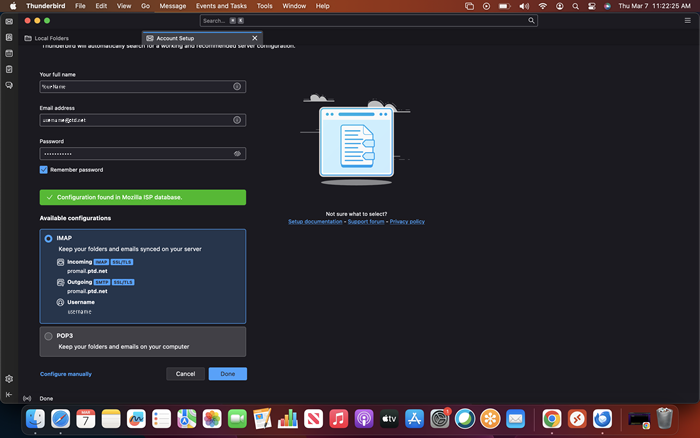
Task: Click the Configure manually link
Action: [66, 374]
